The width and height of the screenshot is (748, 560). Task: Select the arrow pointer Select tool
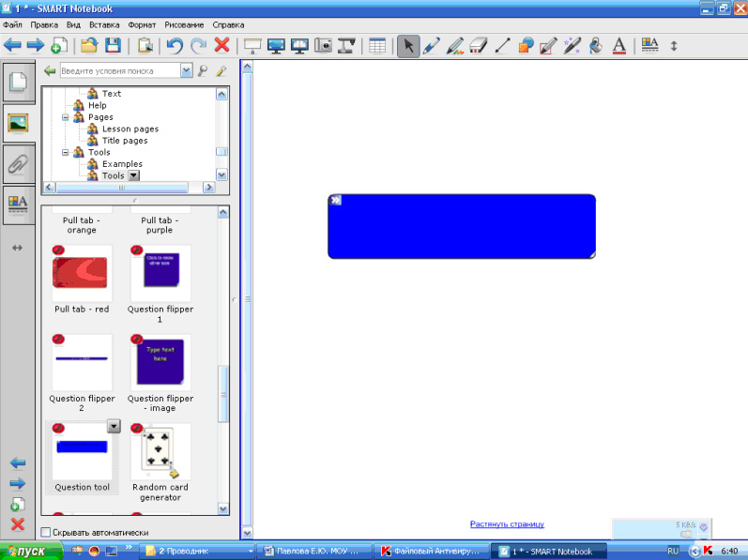click(407, 45)
